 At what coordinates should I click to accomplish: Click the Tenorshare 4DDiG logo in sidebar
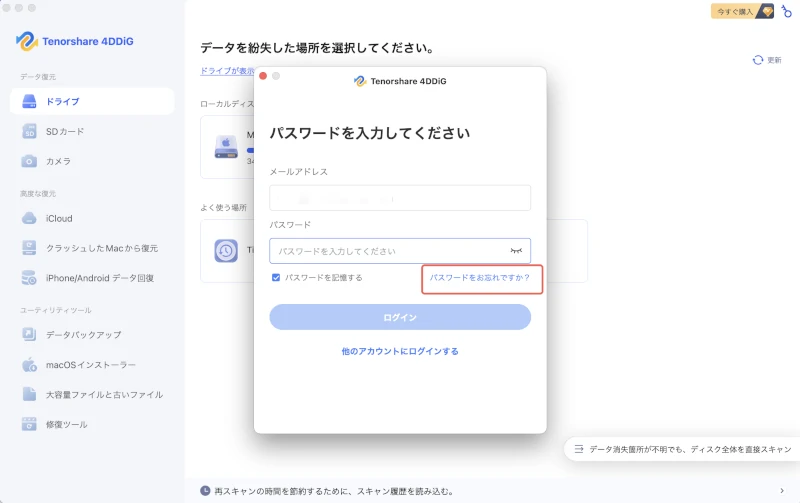[27, 41]
